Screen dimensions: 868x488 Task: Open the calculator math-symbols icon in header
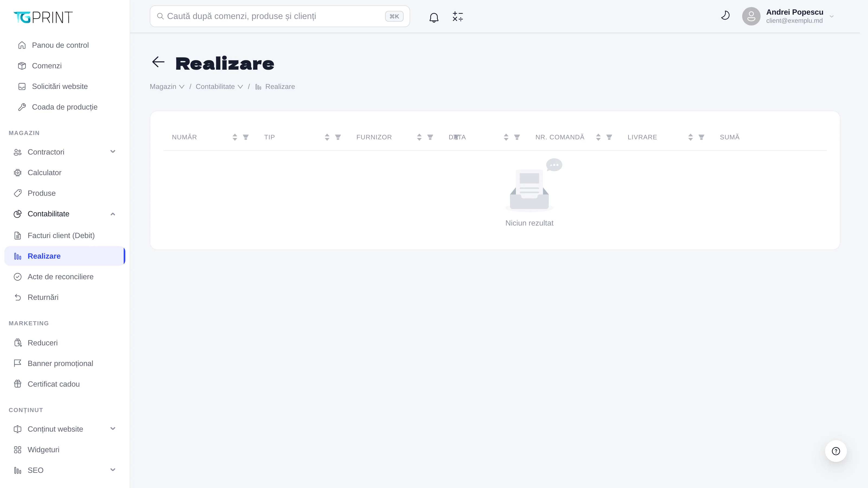click(x=458, y=17)
